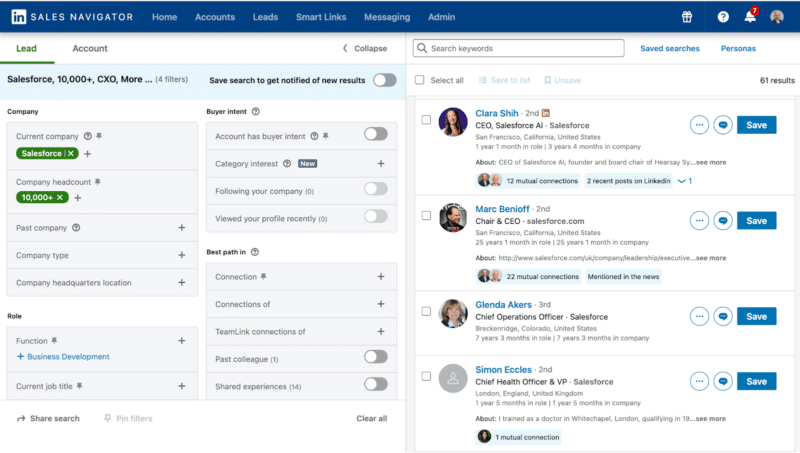Toggle Save search notifications switch

tap(385, 80)
